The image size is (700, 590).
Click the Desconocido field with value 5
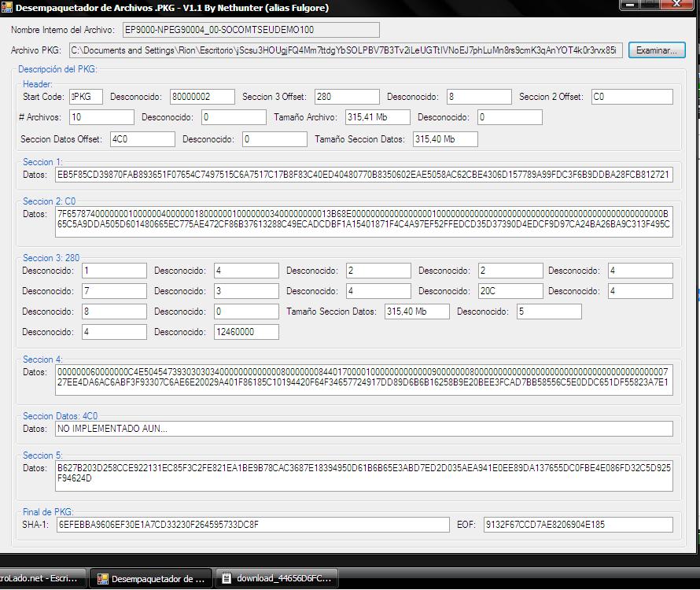[549, 312]
